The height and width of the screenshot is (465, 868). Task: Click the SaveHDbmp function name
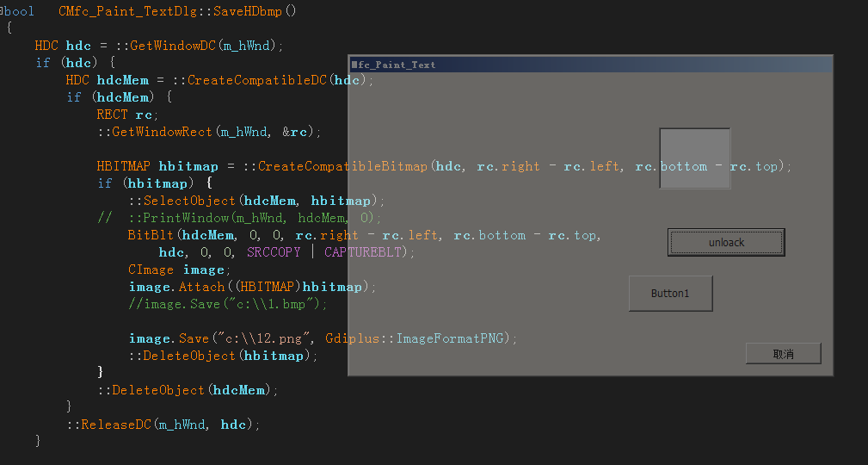[x=249, y=11]
